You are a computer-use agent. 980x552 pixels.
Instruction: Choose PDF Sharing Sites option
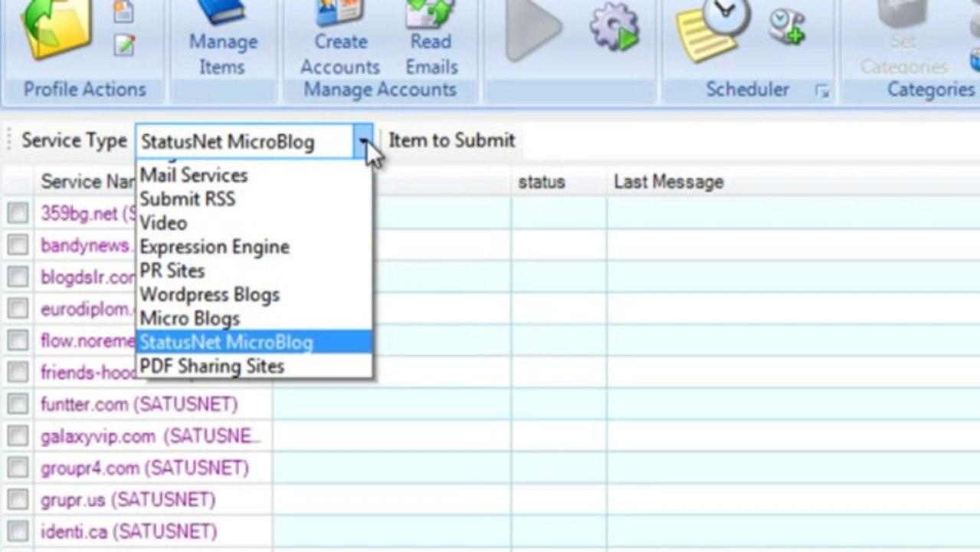tap(211, 366)
